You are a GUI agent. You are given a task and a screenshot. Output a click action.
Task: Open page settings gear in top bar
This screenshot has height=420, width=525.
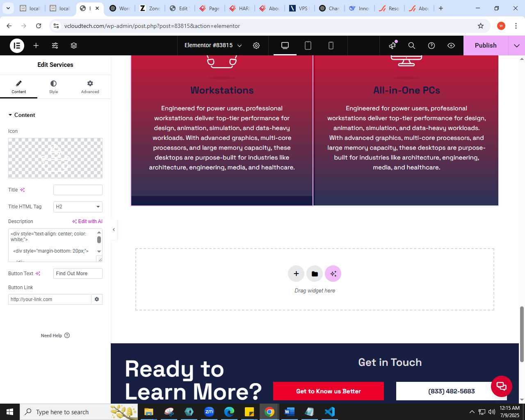click(256, 46)
